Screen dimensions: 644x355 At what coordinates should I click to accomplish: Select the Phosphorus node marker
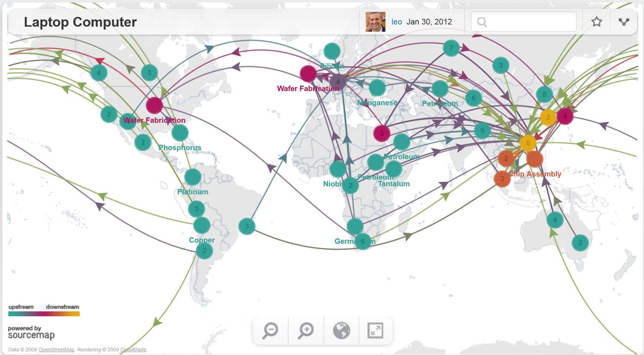pos(180,133)
